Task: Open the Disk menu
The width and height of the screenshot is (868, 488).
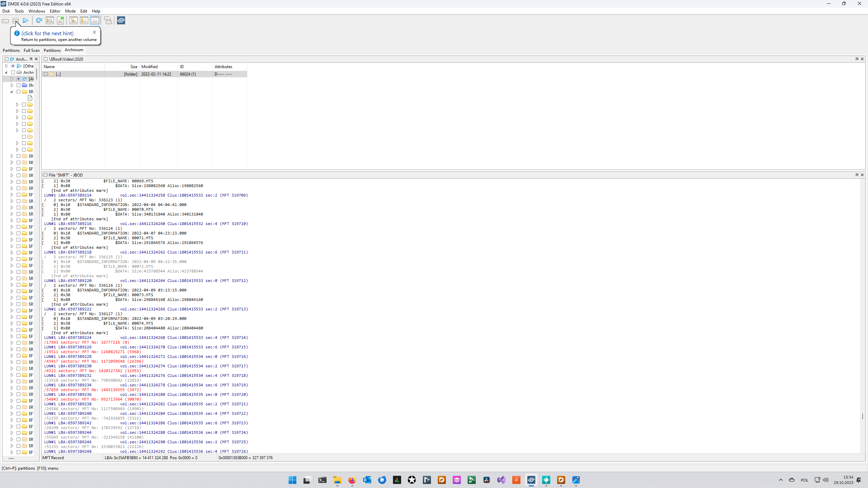Action: pos(6,11)
